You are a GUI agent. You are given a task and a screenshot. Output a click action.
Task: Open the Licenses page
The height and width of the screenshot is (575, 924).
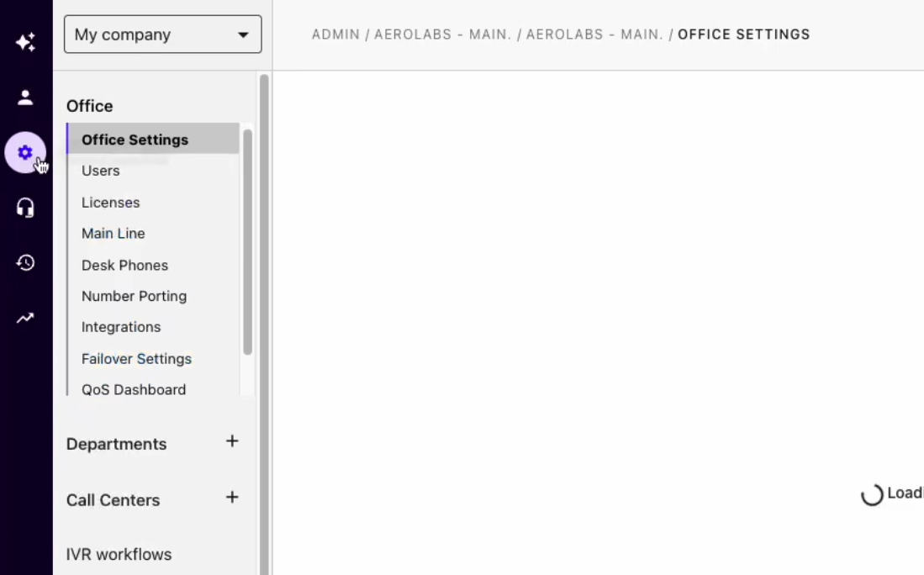click(x=110, y=203)
